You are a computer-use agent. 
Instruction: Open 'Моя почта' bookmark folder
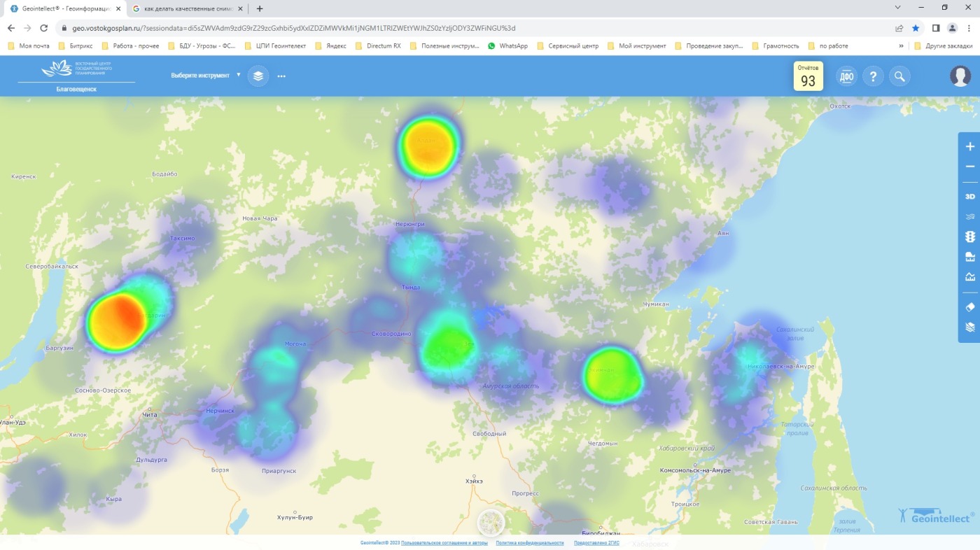coord(29,46)
